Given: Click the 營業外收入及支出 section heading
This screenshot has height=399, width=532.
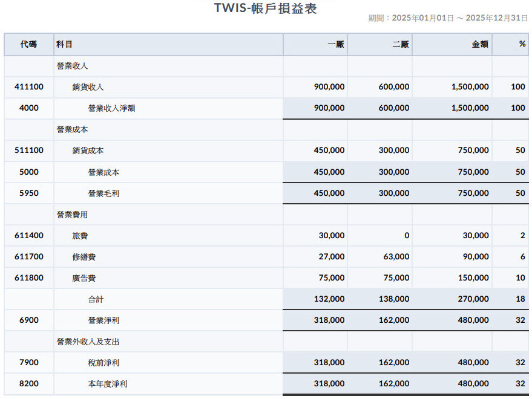Looking at the screenshot, I should click(x=88, y=342).
